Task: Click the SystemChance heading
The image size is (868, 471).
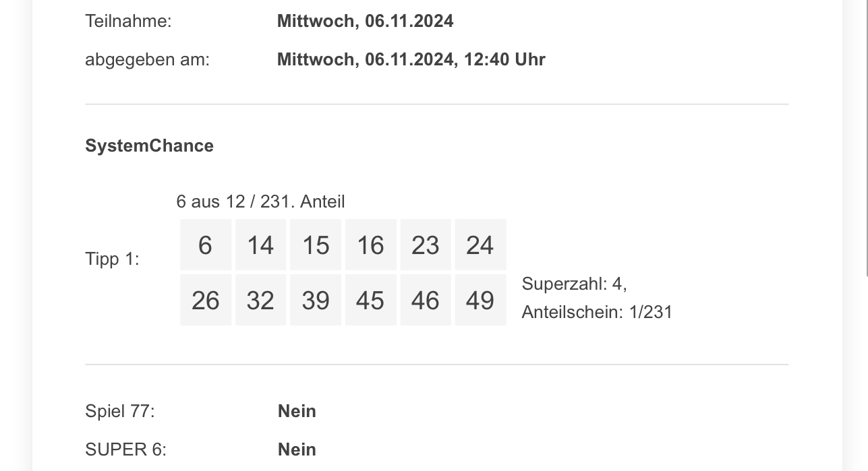Action: click(149, 146)
